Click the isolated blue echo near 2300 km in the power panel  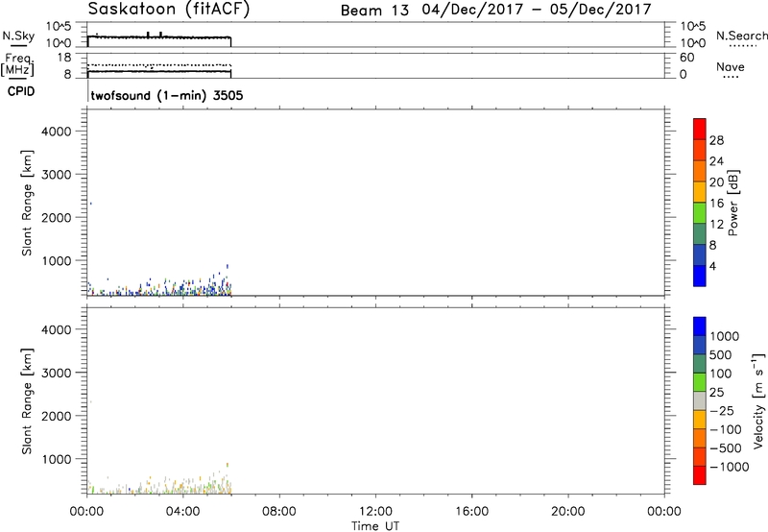[x=90, y=204]
